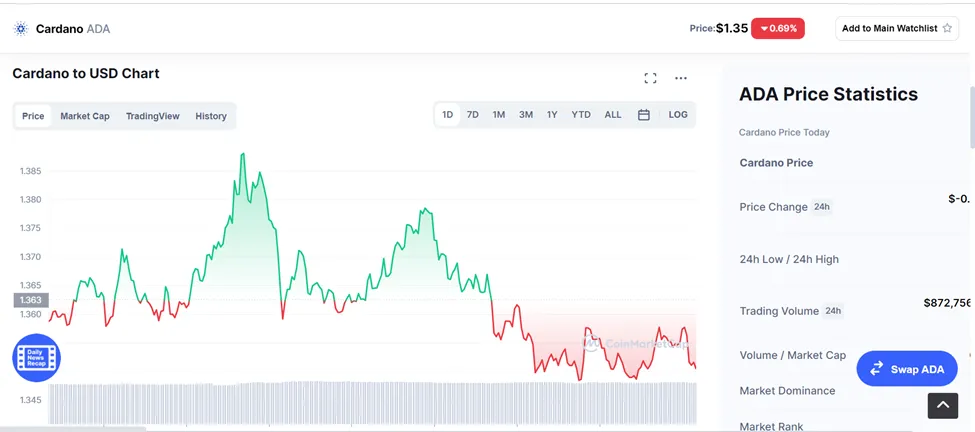The image size is (975, 432).
Task: Click the 1.345 y-axis label
Action: (28, 400)
